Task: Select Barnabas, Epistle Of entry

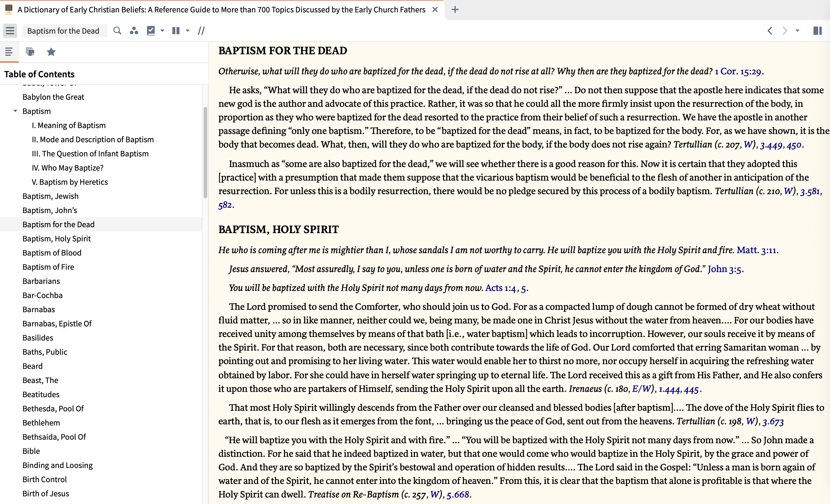Action: click(x=57, y=323)
